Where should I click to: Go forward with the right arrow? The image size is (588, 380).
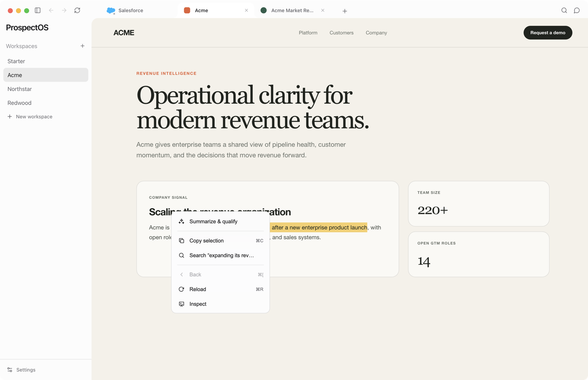pyautogui.click(x=64, y=10)
